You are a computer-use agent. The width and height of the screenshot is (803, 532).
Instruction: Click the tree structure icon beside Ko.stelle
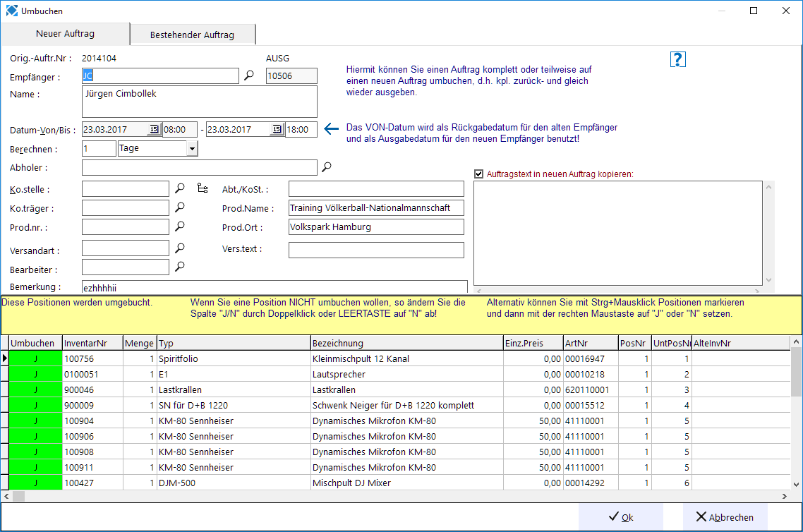click(x=203, y=188)
